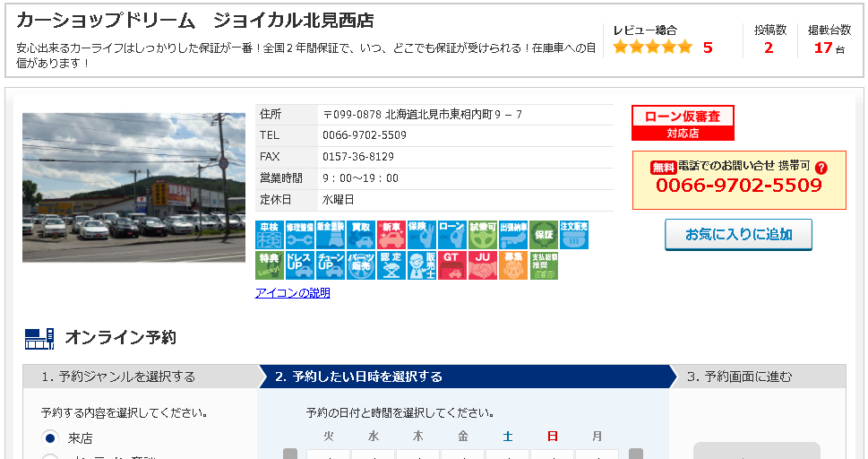Click the 鈑金塗装 bodywork paint icon
The height and width of the screenshot is (459, 868).
click(x=331, y=235)
